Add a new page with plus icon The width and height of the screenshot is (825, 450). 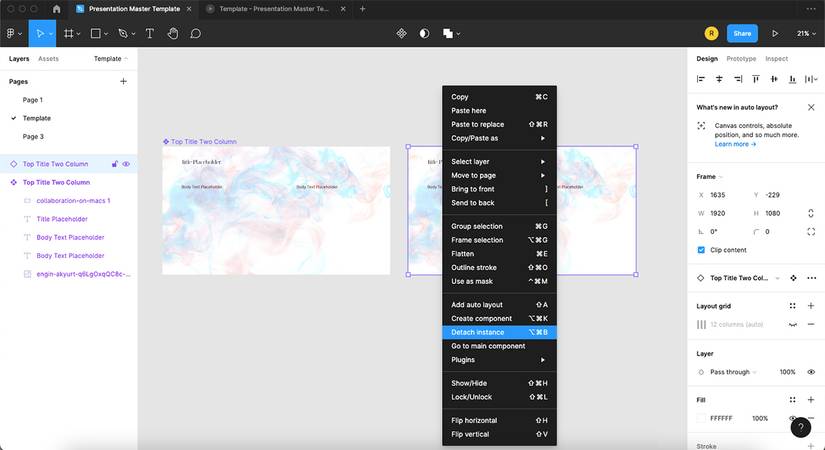tap(123, 81)
